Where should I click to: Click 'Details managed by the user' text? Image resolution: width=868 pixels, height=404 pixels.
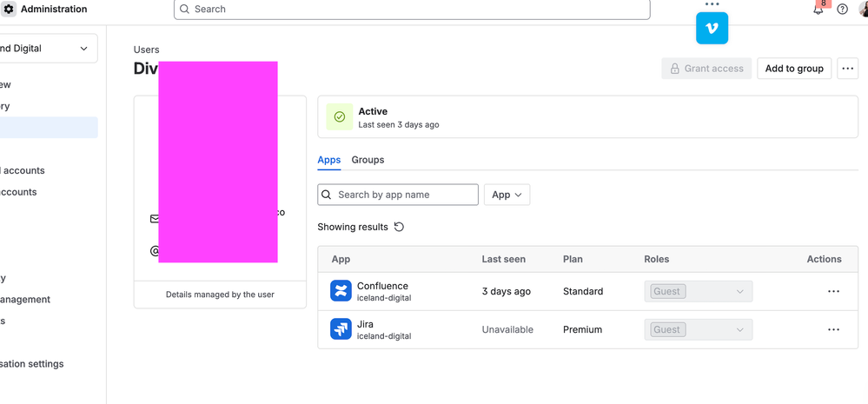pos(220,295)
